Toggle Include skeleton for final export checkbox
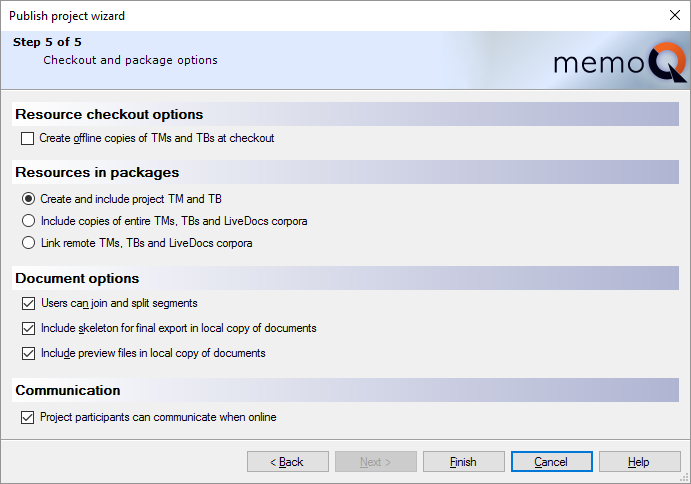691x484 pixels. click(x=28, y=328)
